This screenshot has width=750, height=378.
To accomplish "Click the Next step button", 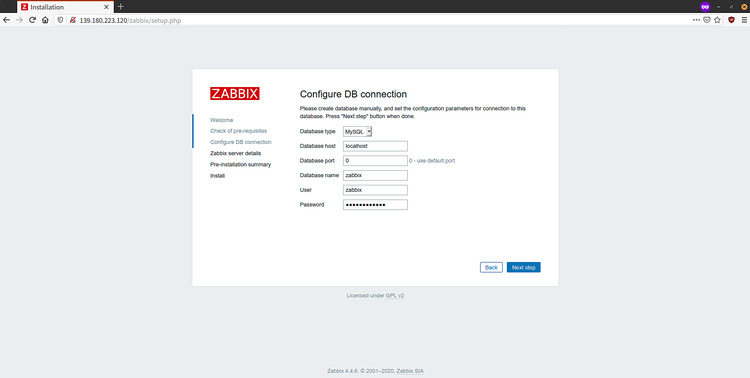I will [x=524, y=267].
